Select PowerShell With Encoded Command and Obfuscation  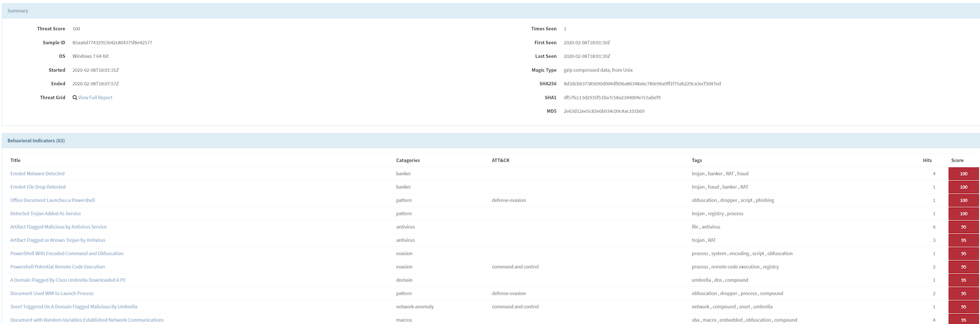pyautogui.click(x=67, y=253)
